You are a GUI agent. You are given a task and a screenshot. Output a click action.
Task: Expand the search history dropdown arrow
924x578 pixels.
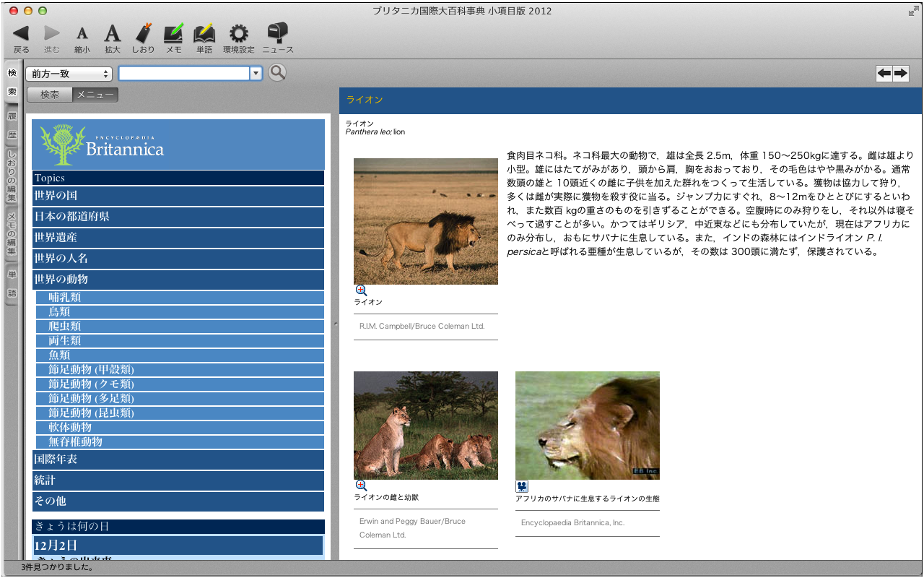[255, 74]
